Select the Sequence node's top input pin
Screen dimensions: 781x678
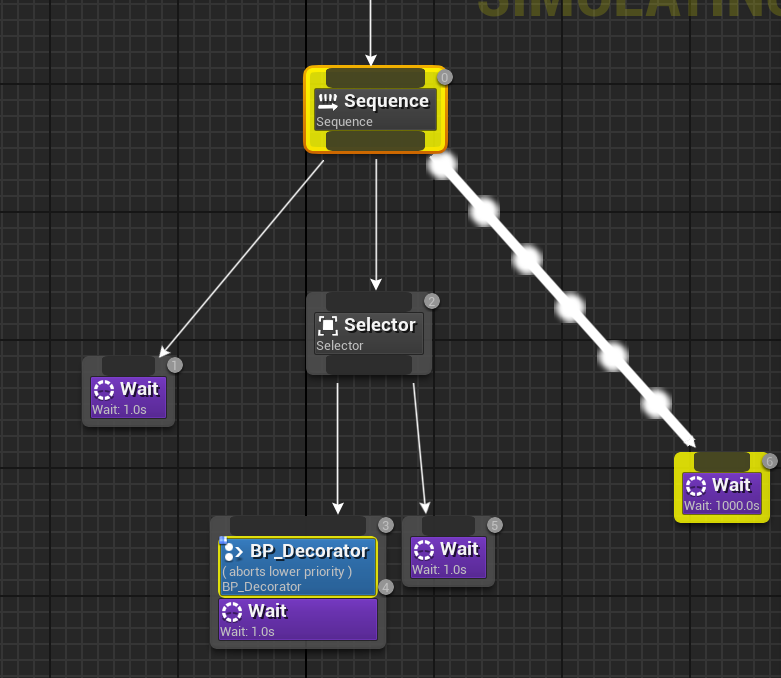pyautogui.click(x=375, y=78)
